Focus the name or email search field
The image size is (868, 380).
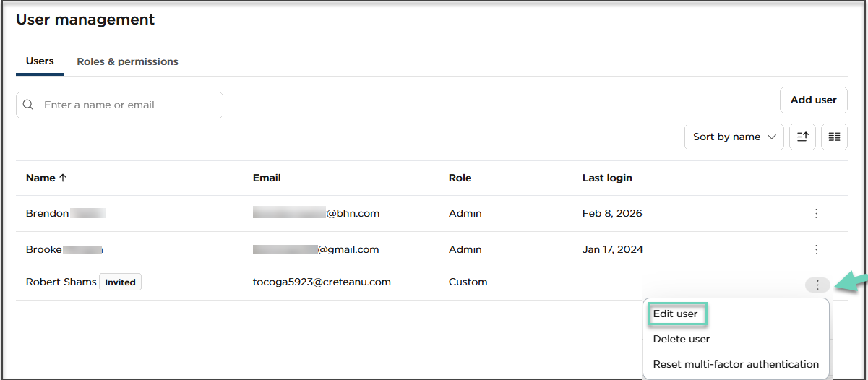tap(129, 105)
